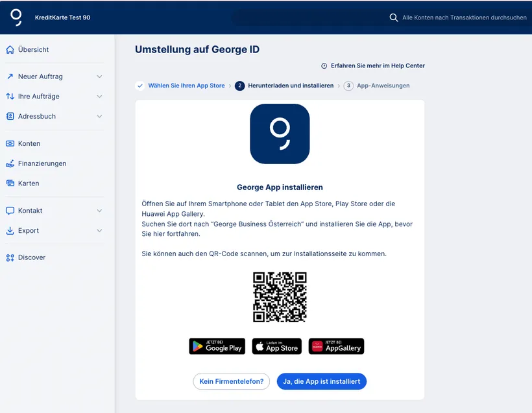Click the George logo in header

[16, 18]
